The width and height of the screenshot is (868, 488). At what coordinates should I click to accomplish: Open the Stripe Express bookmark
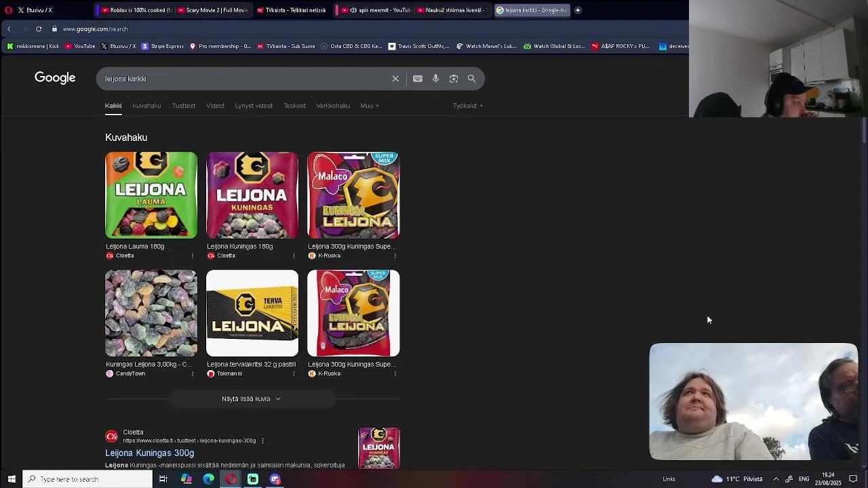[x=162, y=46]
